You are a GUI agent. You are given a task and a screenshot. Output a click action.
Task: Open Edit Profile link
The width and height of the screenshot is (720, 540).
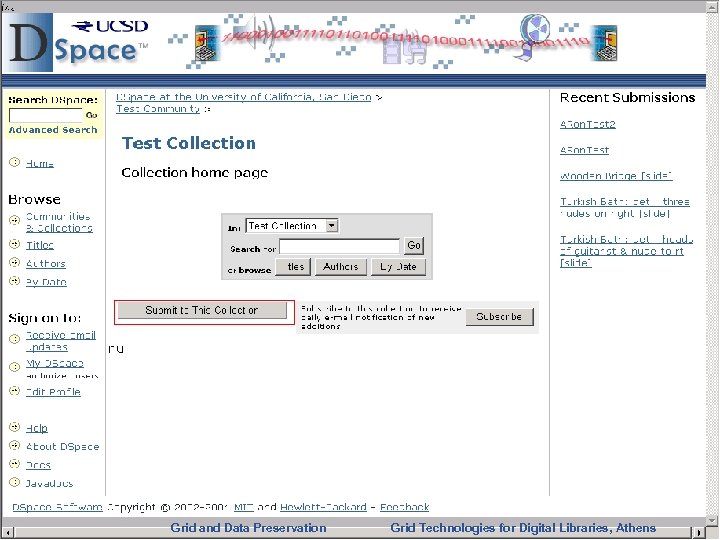pos(53,392)
